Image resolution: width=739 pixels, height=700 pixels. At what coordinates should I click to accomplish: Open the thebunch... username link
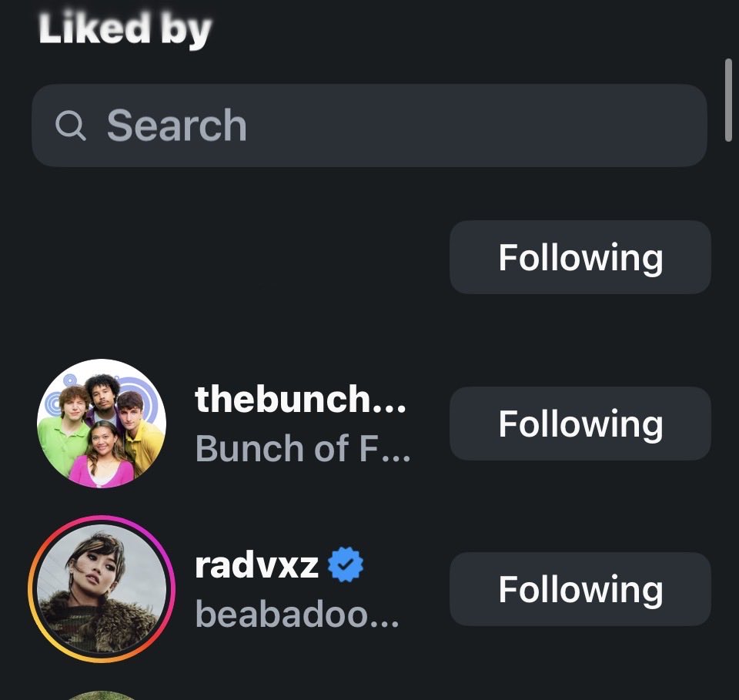(300, 399)
